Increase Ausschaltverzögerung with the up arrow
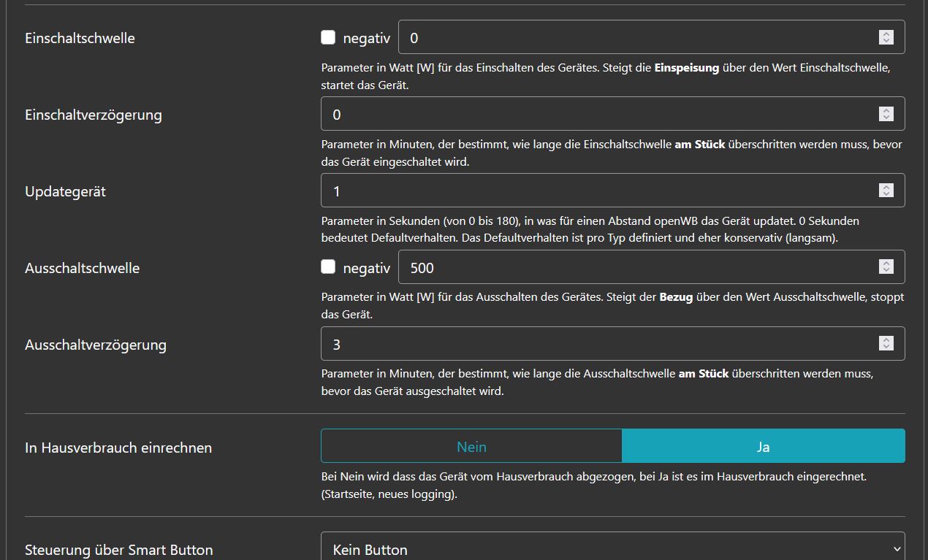Screen dimensions: 928x560 click(886, 340)
